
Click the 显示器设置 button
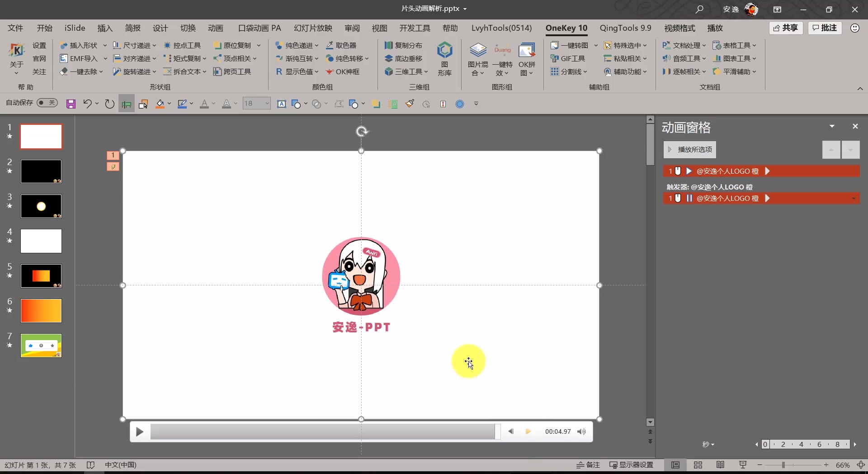tap(632, 465)
